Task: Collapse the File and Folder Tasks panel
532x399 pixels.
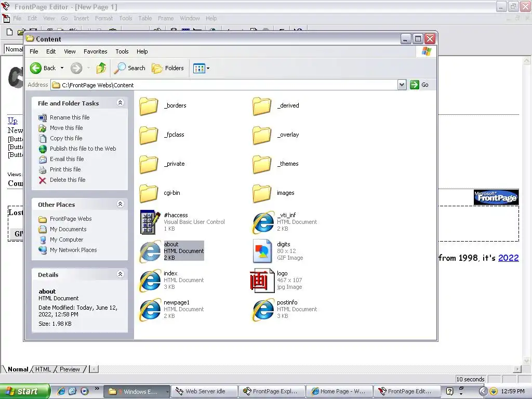Action: [x=120, y=103]
